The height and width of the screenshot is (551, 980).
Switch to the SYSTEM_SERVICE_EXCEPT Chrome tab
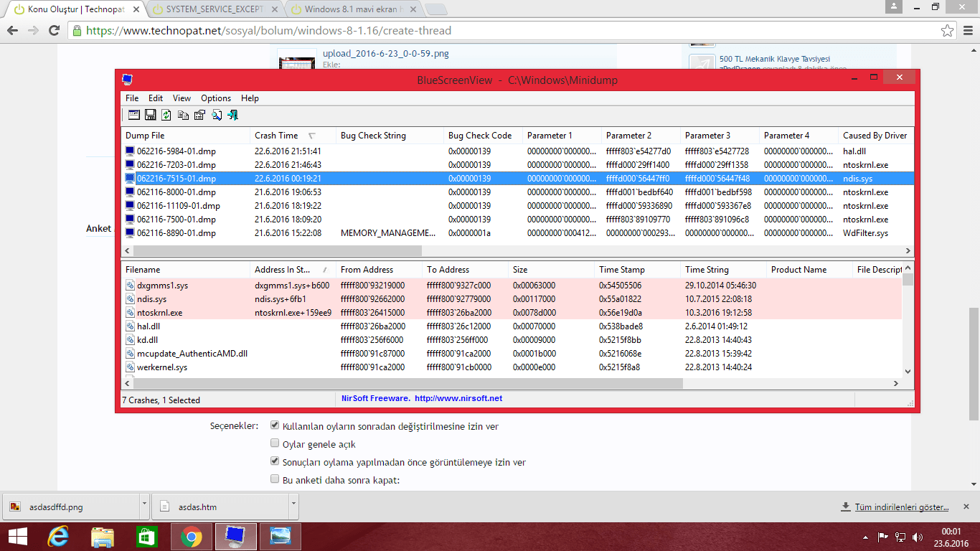tap(215, 9)
